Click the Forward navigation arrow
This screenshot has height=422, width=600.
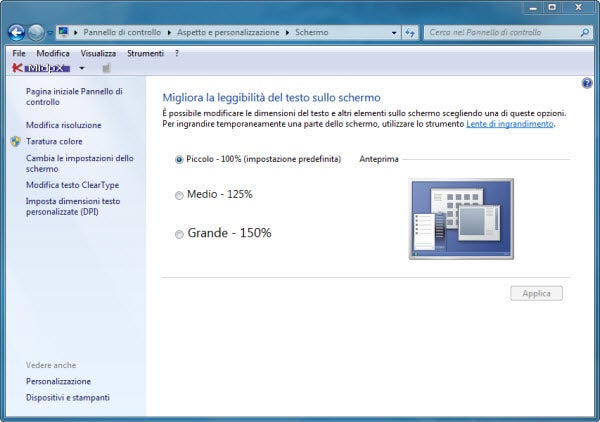point(36,33)
